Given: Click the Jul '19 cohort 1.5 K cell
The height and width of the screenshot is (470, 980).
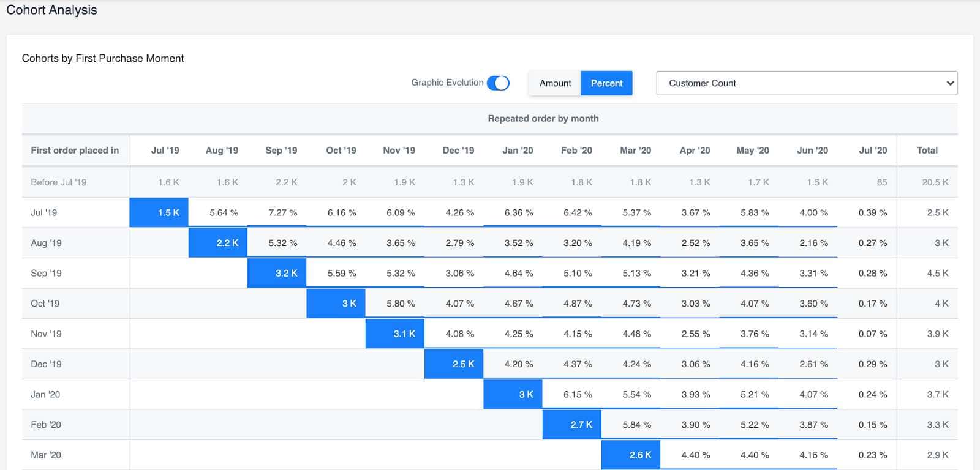Looking at the screenshot, I should click(159, 212).
